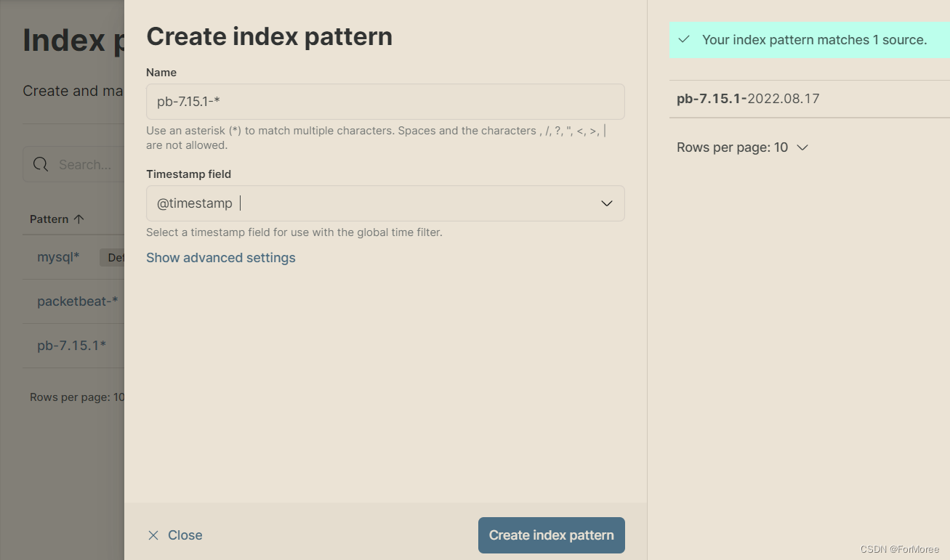The width and height of the screenshot is (950, 560).
Task: Open the Rows per page: 10 dropdown
Action: tap(742, 147)
